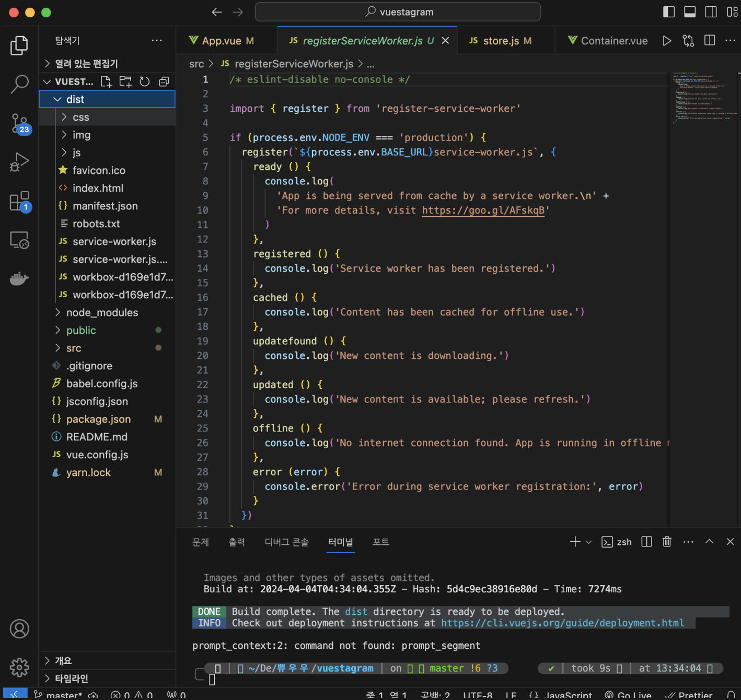
Task: Refresh the explorer file tree
Action: point(145,81)
